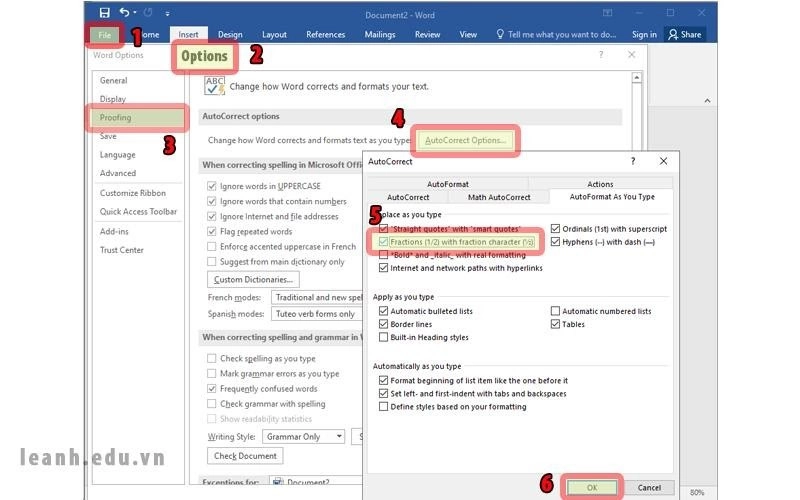
Task: Toggle Border lines checkbox
Action: coord(383,324)
